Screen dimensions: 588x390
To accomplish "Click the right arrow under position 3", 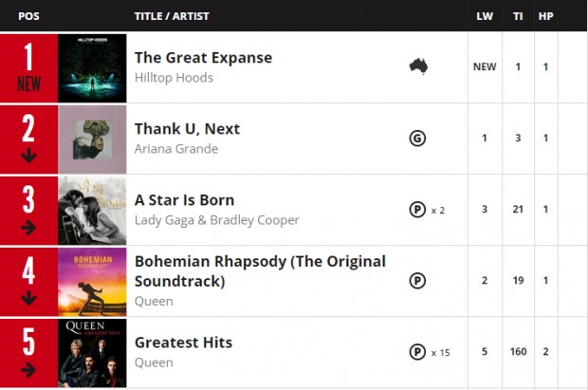I will pyautogui.click(x=28, y=228).
